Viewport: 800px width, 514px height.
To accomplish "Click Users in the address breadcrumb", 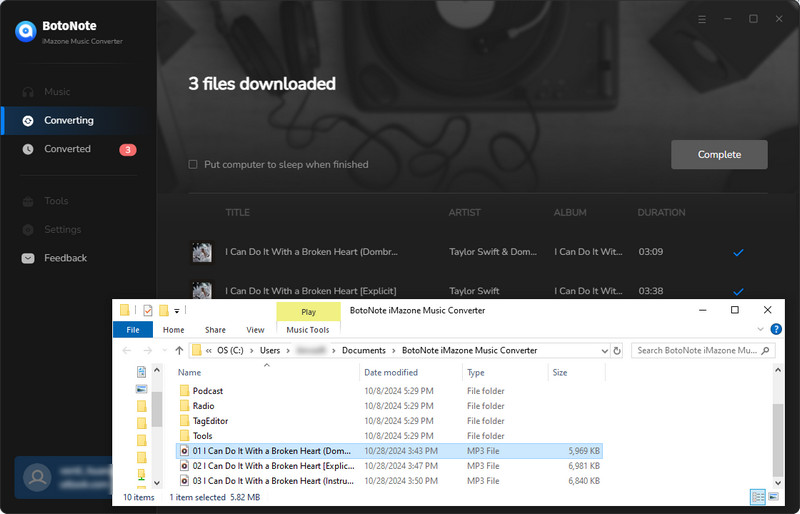I will pos(270,350).
